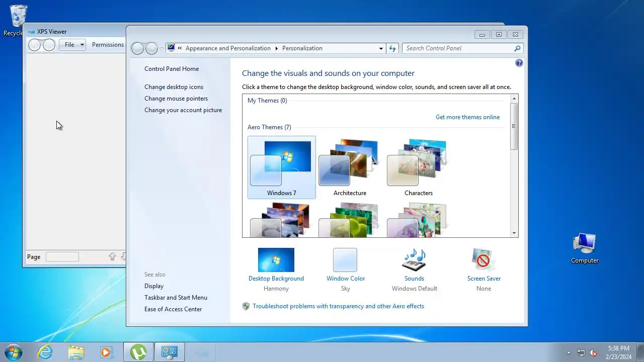Open the Sounds icon
Viewport: 644px width, 362px height.
414,260
